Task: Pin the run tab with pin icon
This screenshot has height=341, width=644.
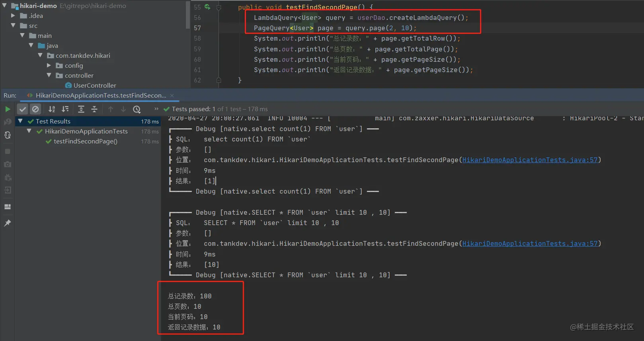Action: click(8, 223)
